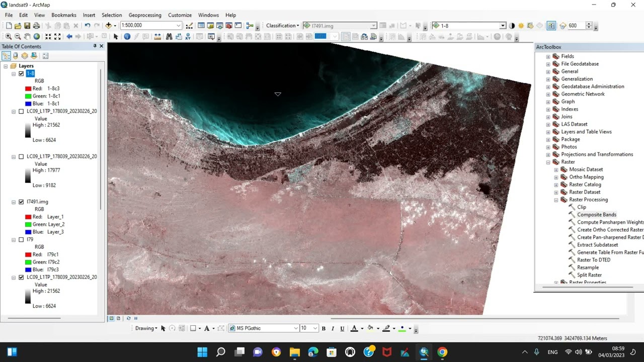Choose the Select Elements arrow tool
This screenshot has width=644, height=362.
(116, 37)
